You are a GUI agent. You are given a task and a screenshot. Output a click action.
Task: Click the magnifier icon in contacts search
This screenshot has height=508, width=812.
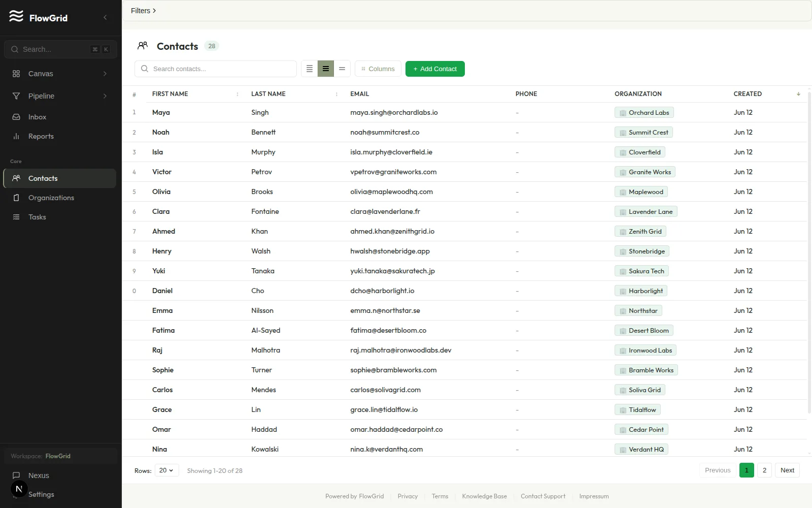click(145, 69)
